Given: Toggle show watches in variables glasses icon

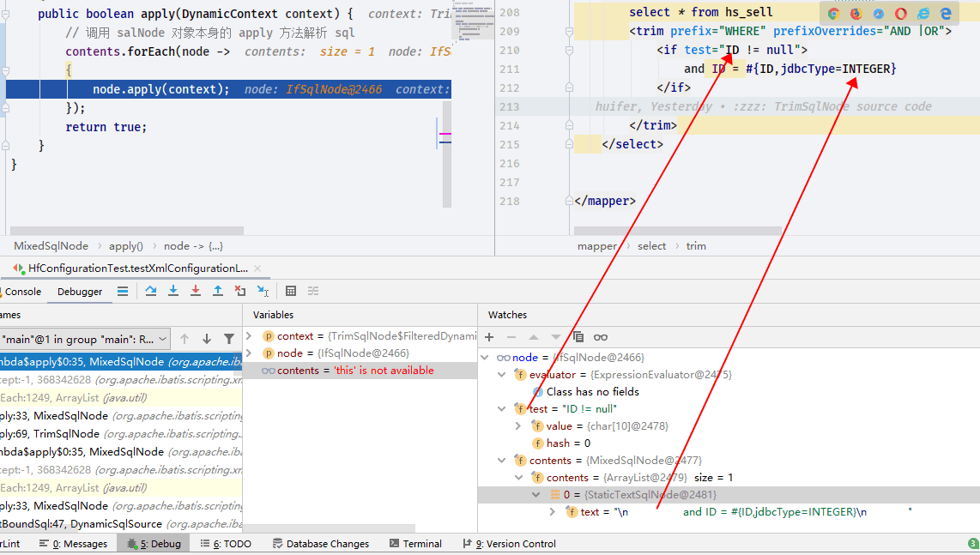Looking at the screenshot, I should click(x=601, y=337).
